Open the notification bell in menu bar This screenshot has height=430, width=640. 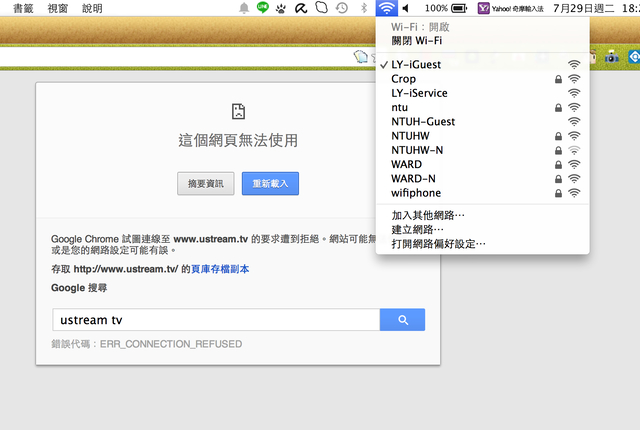point(244,8)
